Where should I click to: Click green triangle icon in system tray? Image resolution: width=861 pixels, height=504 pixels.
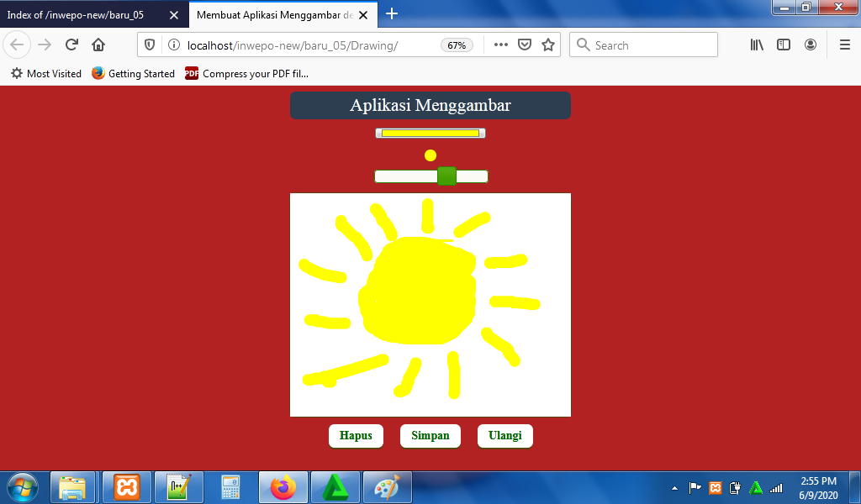point(756,487)
